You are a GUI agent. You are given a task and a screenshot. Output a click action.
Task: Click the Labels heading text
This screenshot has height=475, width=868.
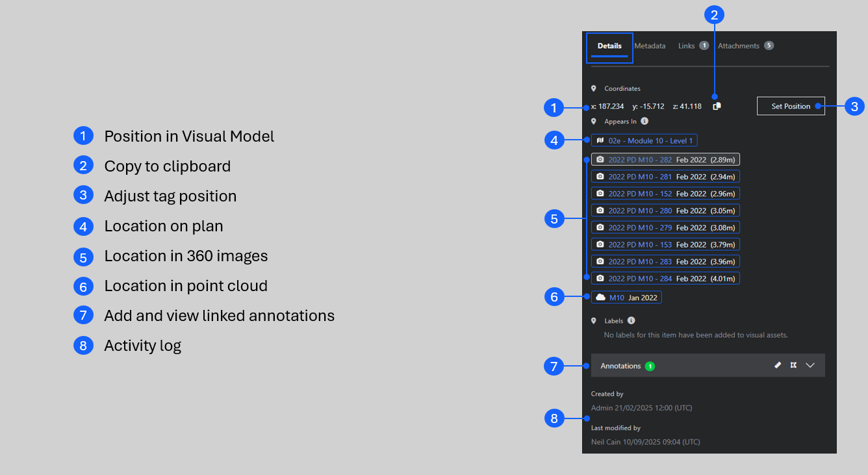pos(614,321)
